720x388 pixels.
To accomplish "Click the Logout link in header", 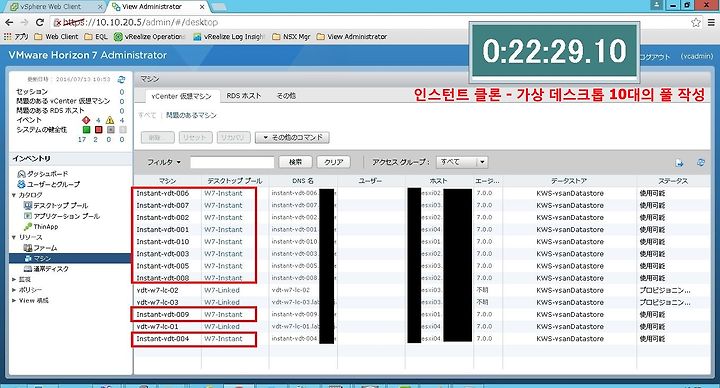I will point(655,56).
